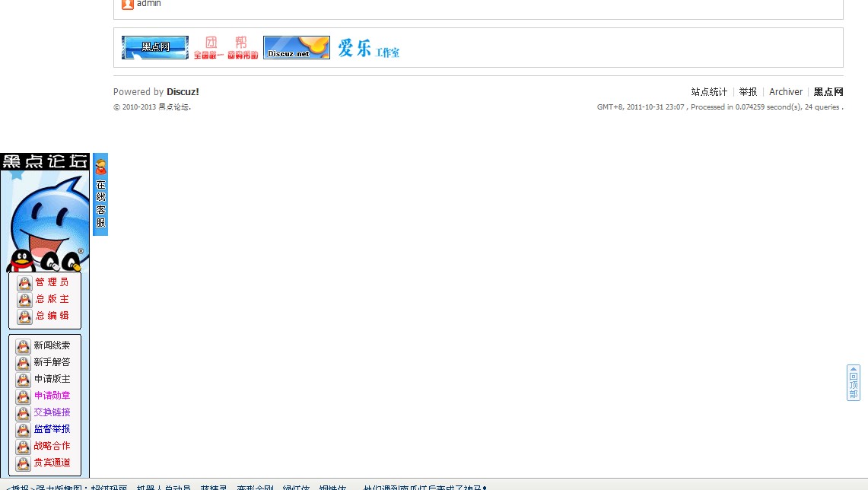This screenshot has width=868, height=490.
Task: Open 申请勋章 contact link
Action: coord(52,396)
